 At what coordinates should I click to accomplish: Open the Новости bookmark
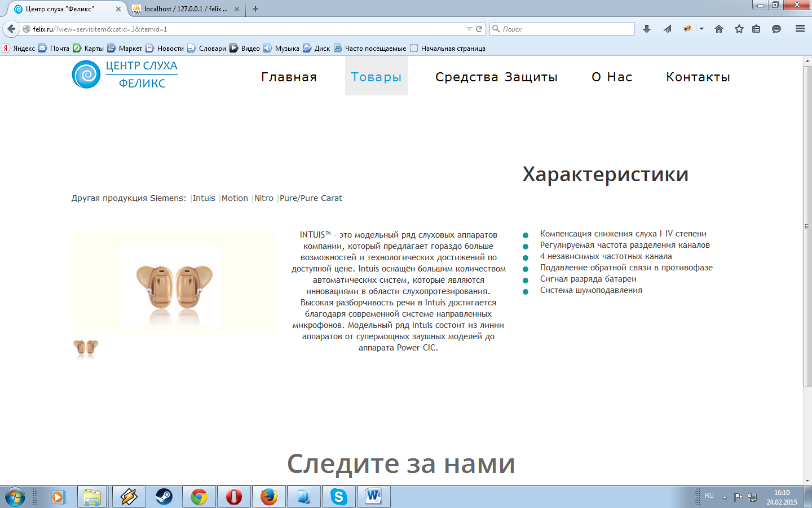(x=165, y=49)
